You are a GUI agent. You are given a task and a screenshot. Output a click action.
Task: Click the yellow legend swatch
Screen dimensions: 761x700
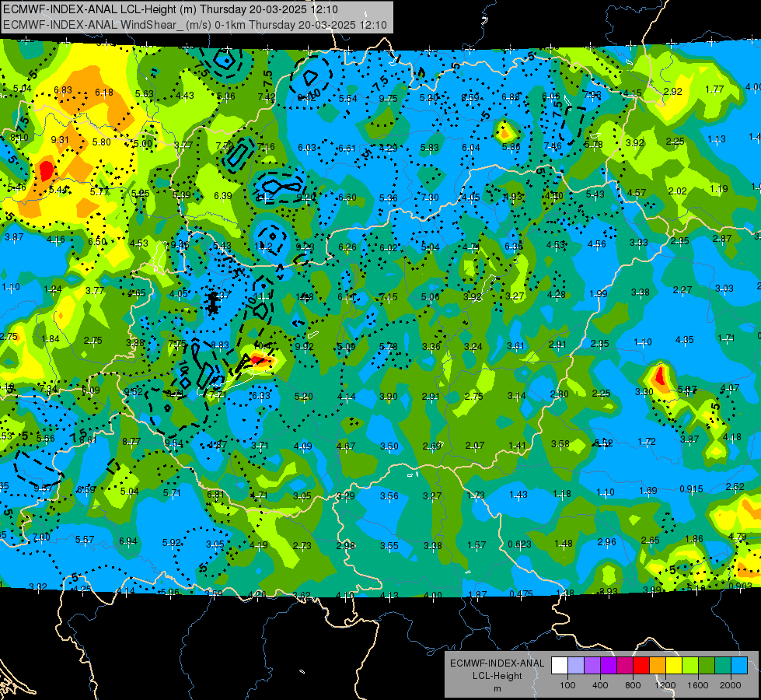674,666
